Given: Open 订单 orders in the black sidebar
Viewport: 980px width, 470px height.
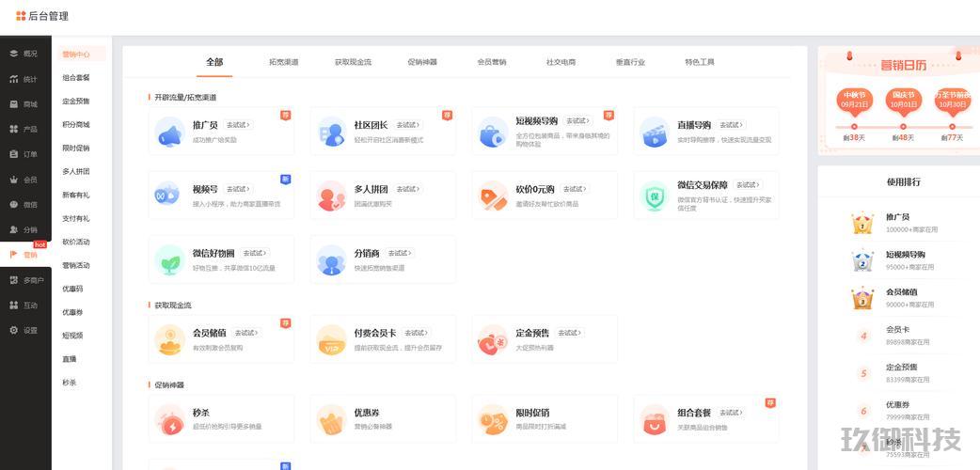Looking at the screenshot, I should click(24, 154).
